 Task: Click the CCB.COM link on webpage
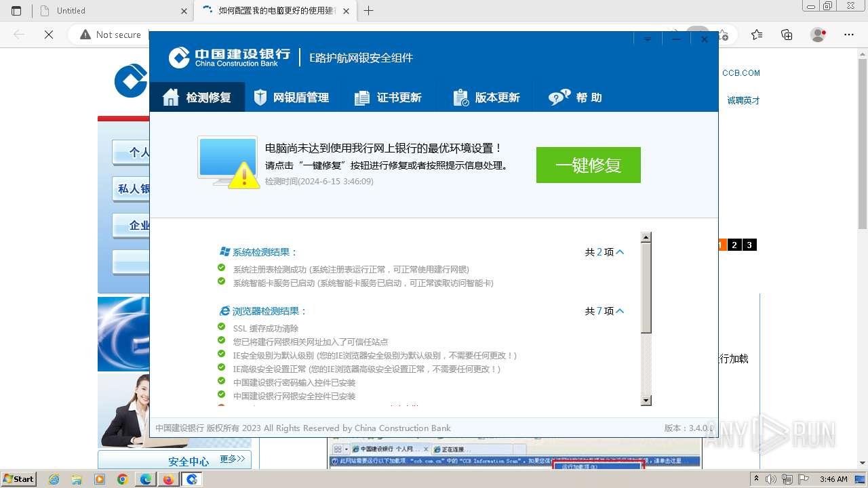[741, 73]
